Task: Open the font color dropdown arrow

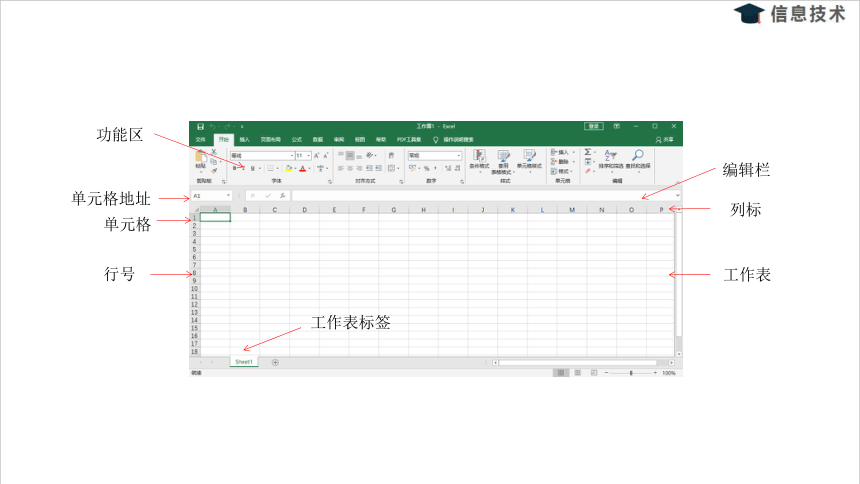Action: 309,168
